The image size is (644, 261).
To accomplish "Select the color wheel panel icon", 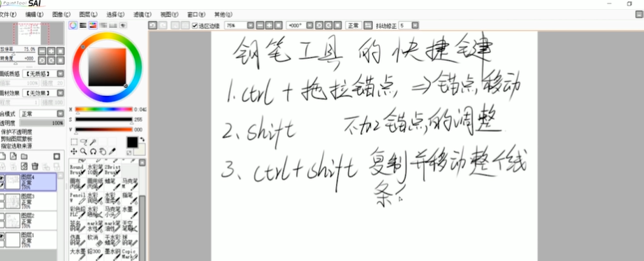I will tap(73, 25).
